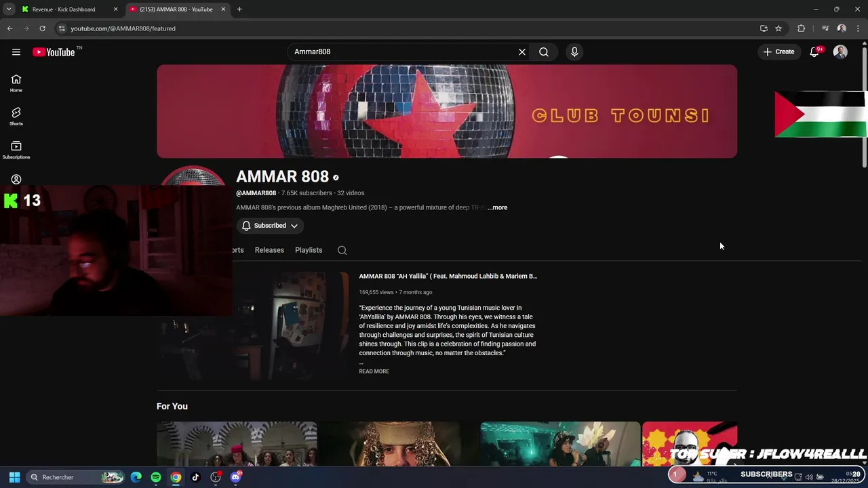
Task: Switch to Revenue - Kick Dashboard tab
Action: [64, 9]
